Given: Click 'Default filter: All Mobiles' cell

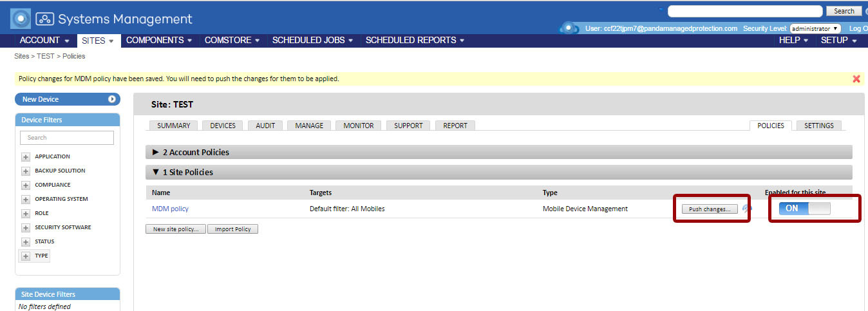Looking at the screenshot, I should [x=347, y=209].
